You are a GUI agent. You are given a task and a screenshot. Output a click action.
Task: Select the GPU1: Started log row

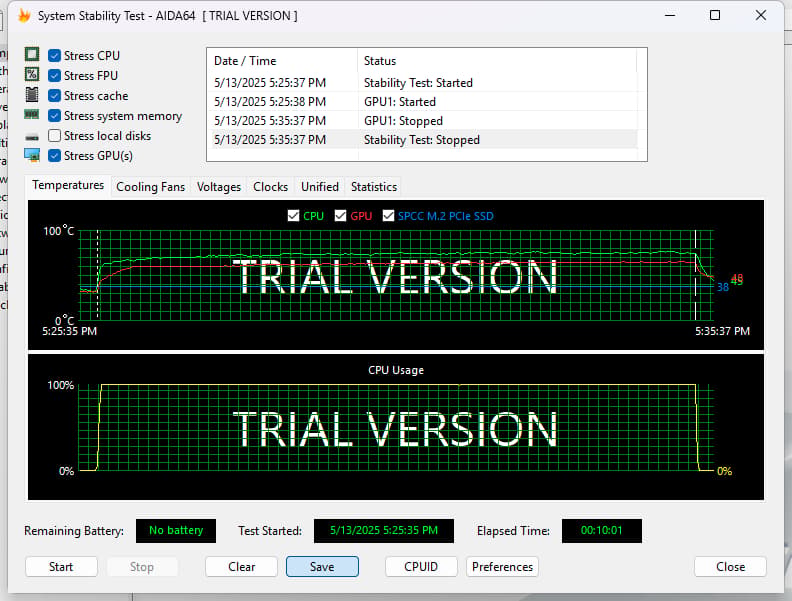[x=422, y=102]
